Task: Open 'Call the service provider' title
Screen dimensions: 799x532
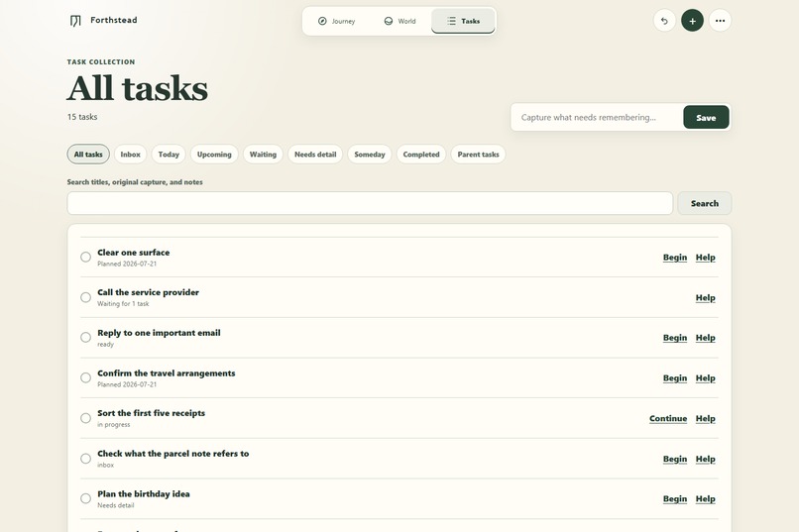Action: pyautogui.click(x=149, y=292)
